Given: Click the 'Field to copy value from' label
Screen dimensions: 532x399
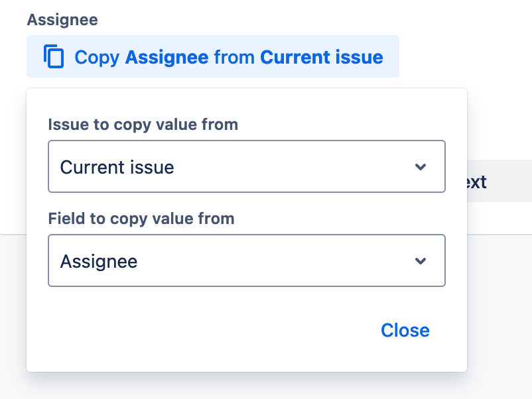Looking at the screenshot, I should pos(141,219).
